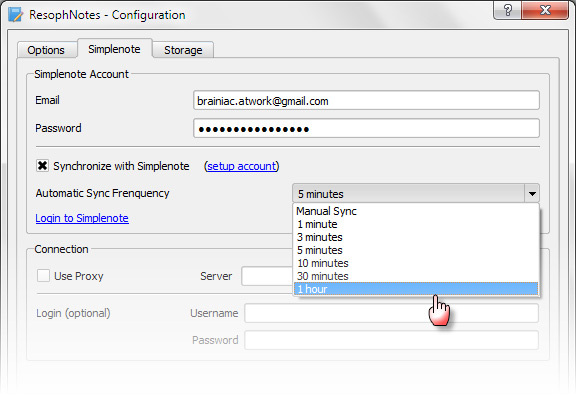The width and height of the screenshot is (576, 395).
Task: Click the Automatic Sync Frenquency label
Action: pyautogui.click(x=102, y=193)
